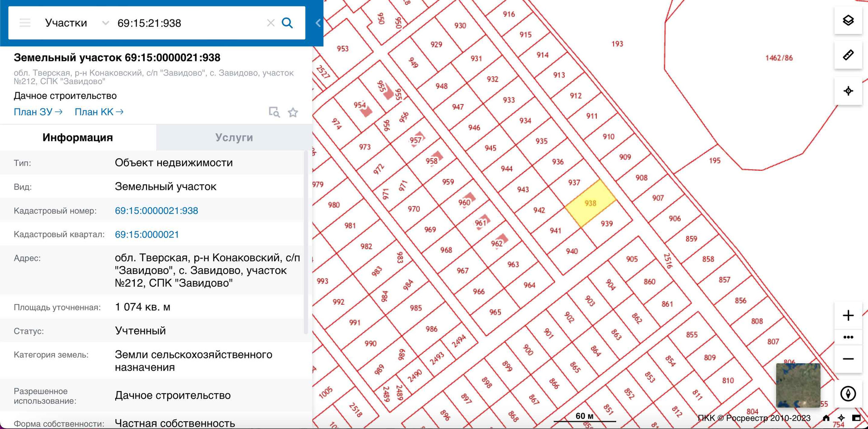The width and height of the screenshot is (868, 429).
Task: Switch to the satellite basemap thumbnail
Action: (798, 385)
